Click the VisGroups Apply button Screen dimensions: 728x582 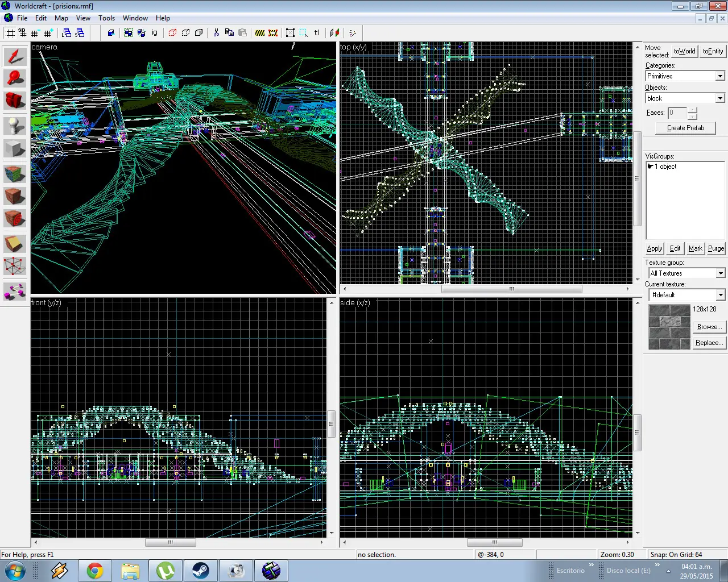[x=655, y=248]
